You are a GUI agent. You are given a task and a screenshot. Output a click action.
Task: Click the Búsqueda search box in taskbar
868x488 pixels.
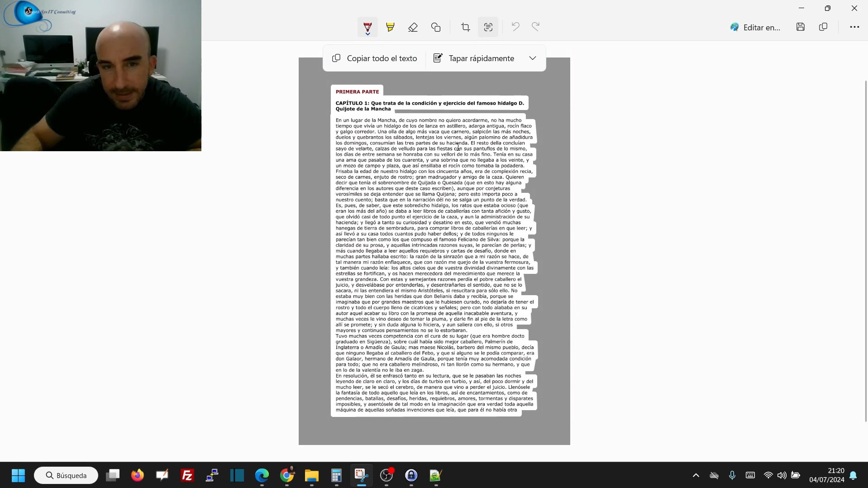tap(66, 475)
